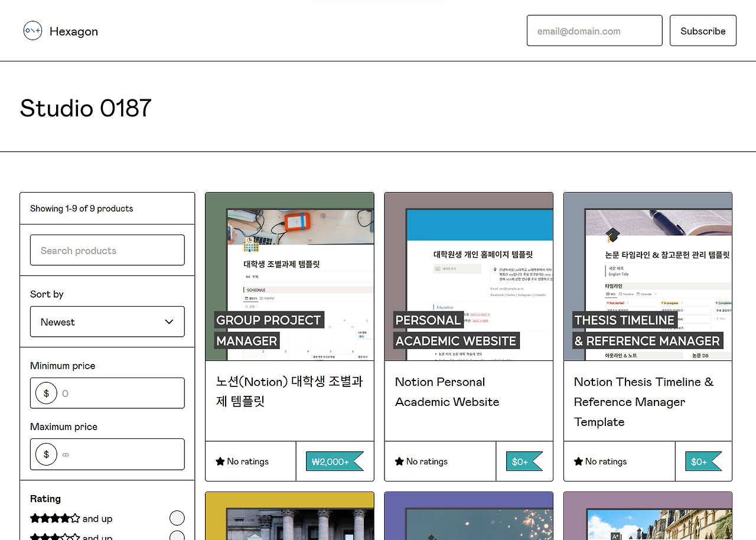Click the dollar icon in Minimum price field

pyautogui.click(x=46, y=392)
